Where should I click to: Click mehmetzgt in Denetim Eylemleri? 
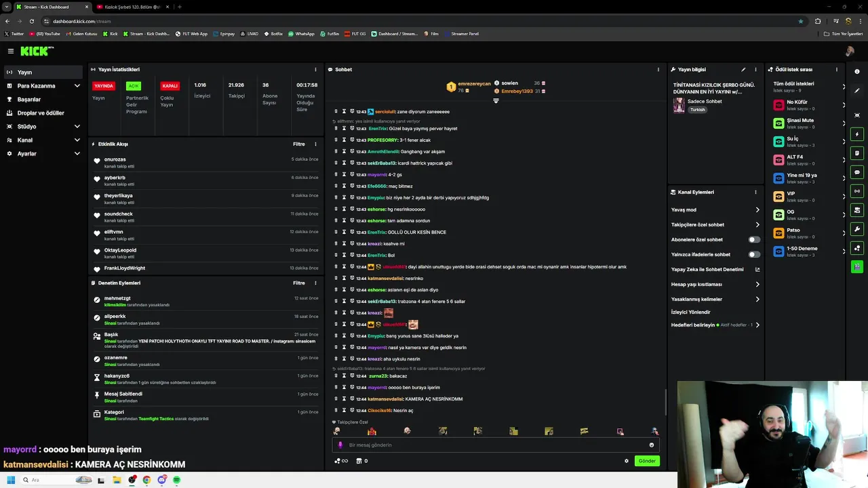coord(117,298)
